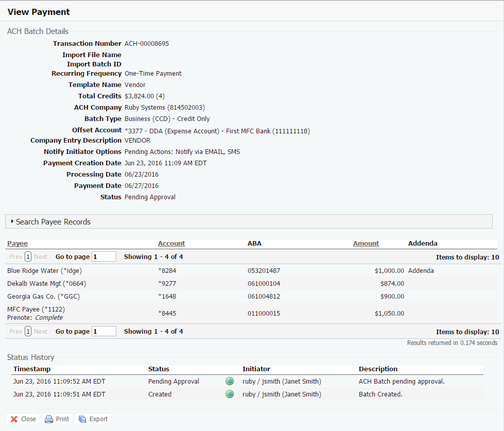Select the MFC Payee row
The height and width of the screenshot is (431, 504).
click(36, 309)
